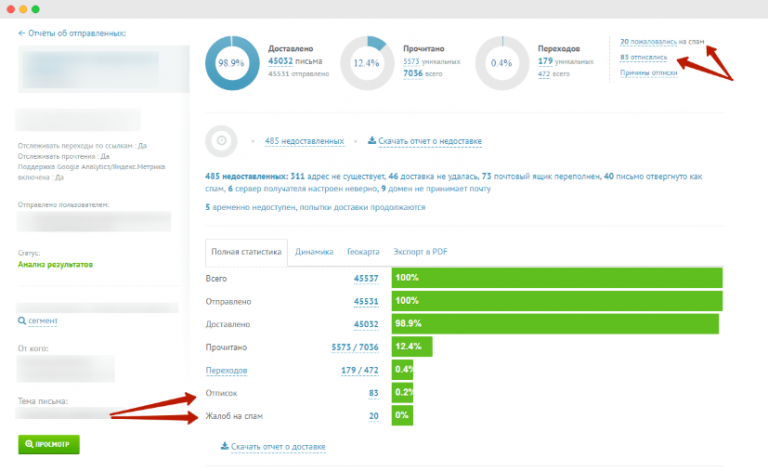The image size is (768, 471).
Task: Click the download icon for the delivery report
Action: tap(224, 446)
